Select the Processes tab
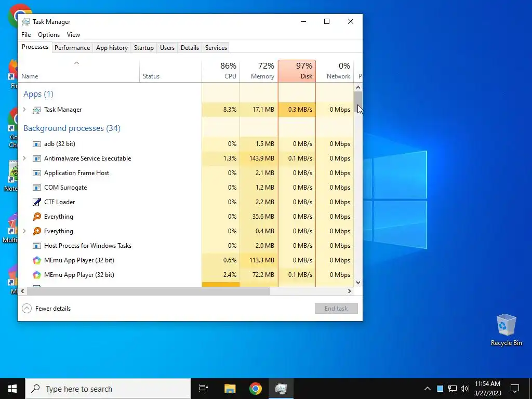 pyautogui.click(x=35, y=47)
